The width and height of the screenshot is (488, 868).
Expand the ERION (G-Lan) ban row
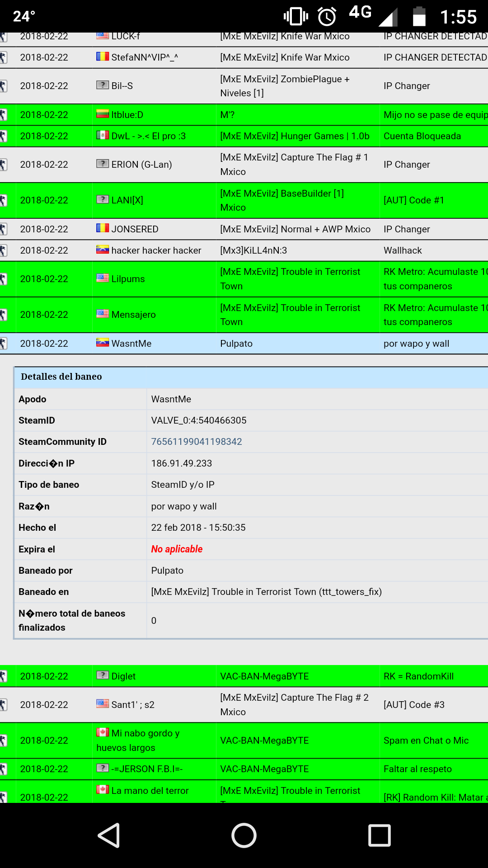(244, 165)
